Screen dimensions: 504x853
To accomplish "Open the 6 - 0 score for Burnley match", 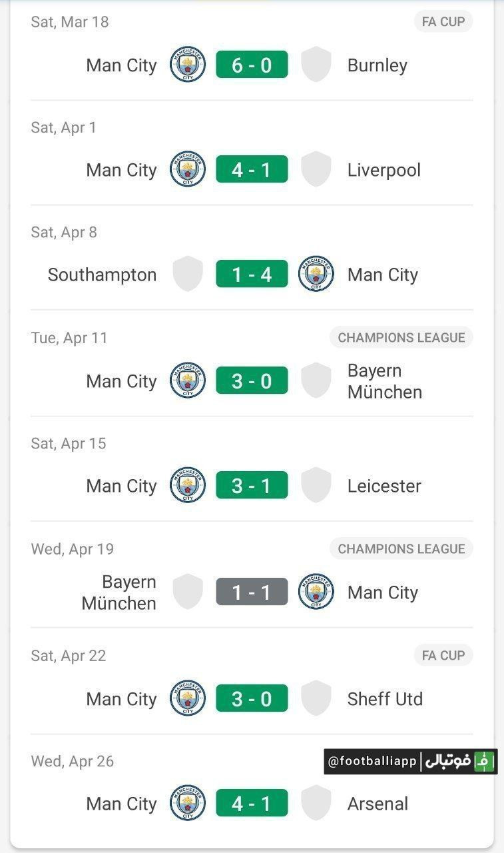I will click(252, 65).
